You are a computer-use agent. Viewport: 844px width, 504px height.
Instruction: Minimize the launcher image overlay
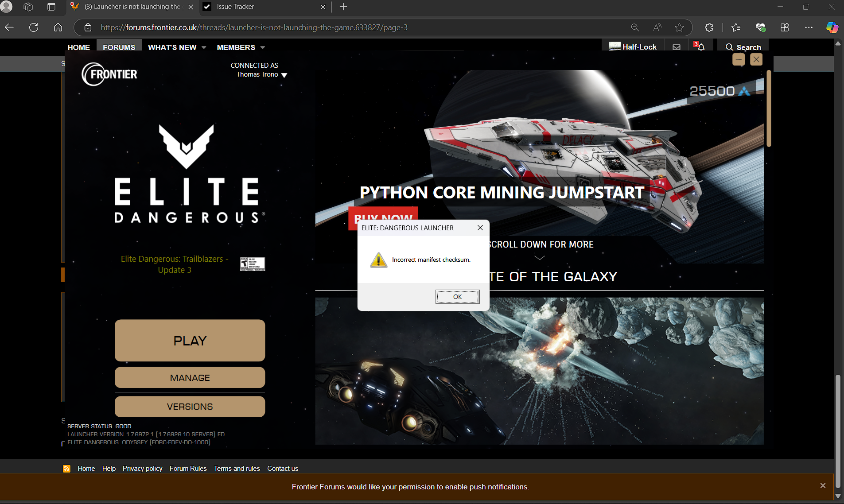pyautogui.click(x=739, y=59)
